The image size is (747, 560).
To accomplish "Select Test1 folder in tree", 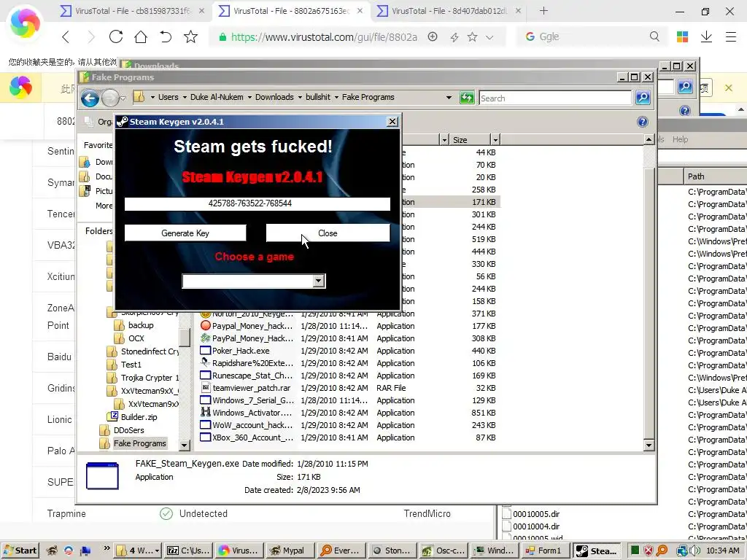I will coord(131,365).
